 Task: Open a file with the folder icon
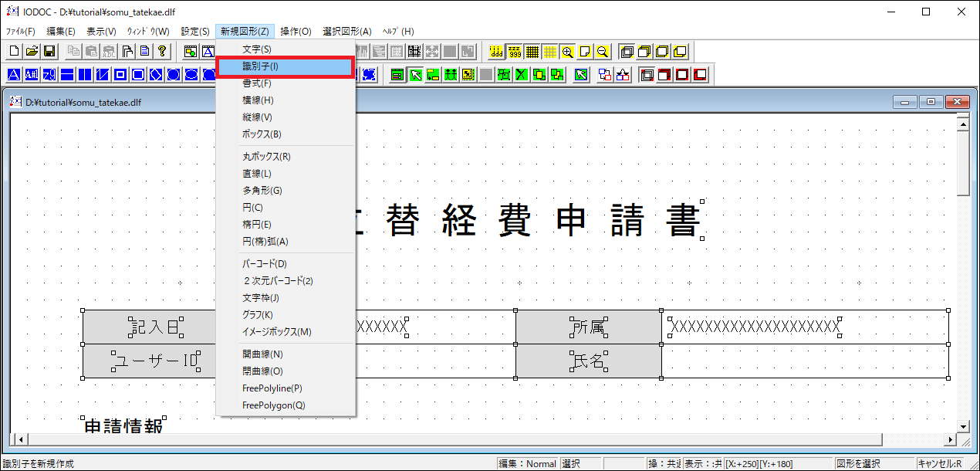click(32, 52)
